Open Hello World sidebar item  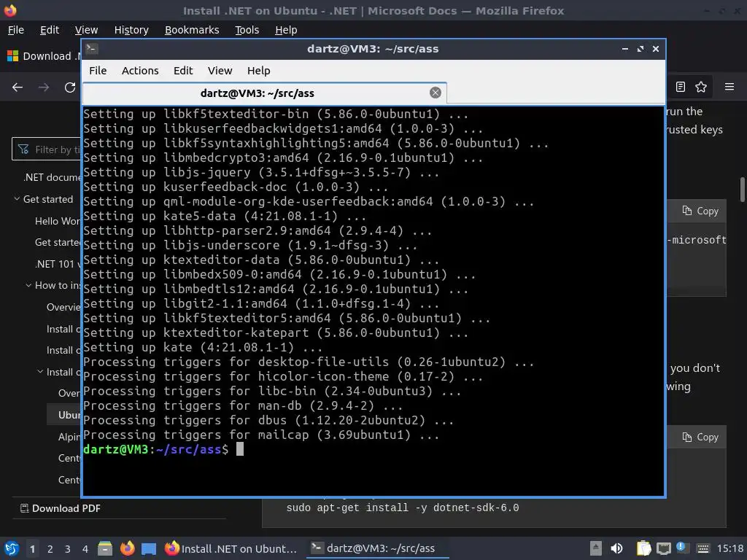[x=58, y=221]
